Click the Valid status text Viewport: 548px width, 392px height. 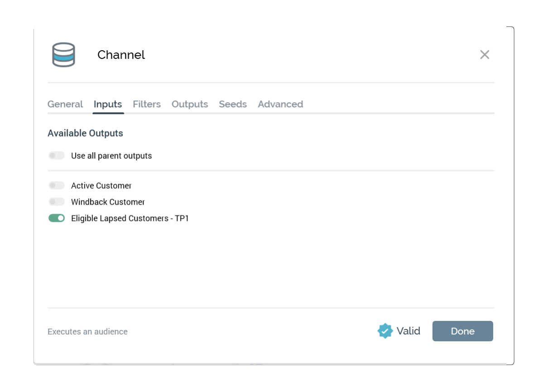tap(409, 331)
